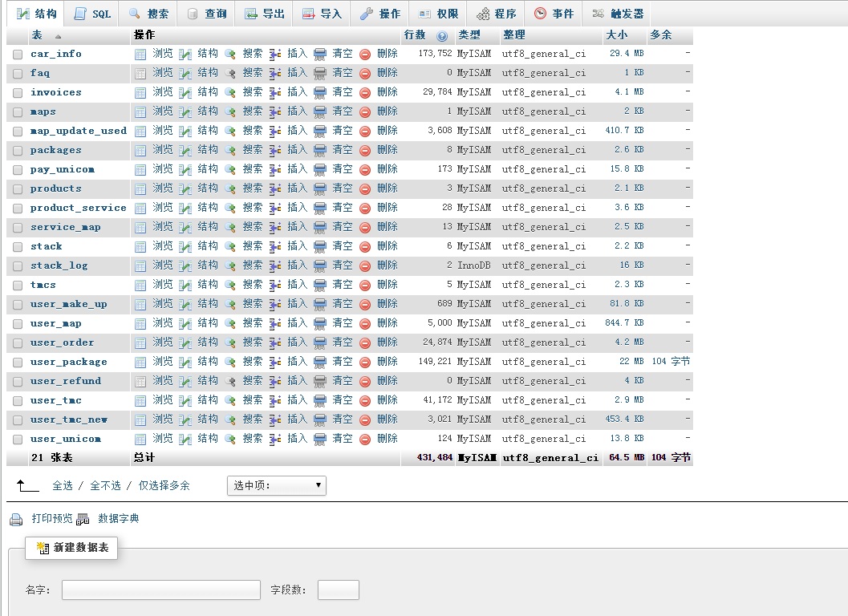Check the user_unicom table checkbox

click(18, 440)
